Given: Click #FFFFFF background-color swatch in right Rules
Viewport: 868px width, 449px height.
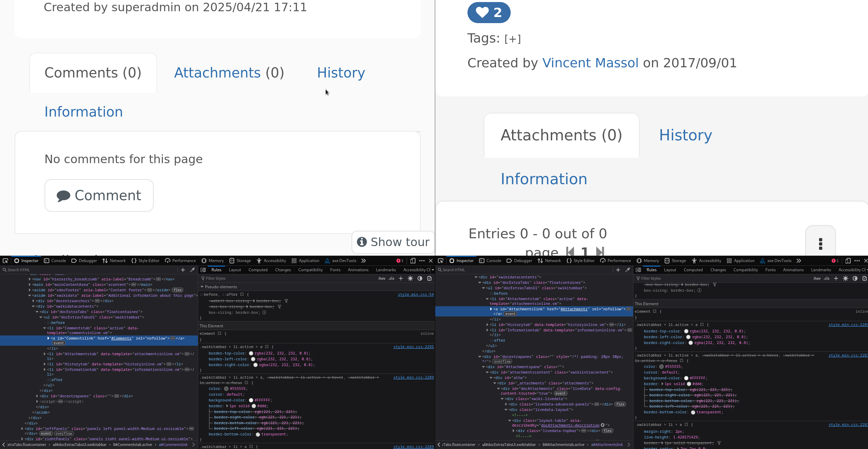Looking at the screenshot, I should [x=686, y=378].
